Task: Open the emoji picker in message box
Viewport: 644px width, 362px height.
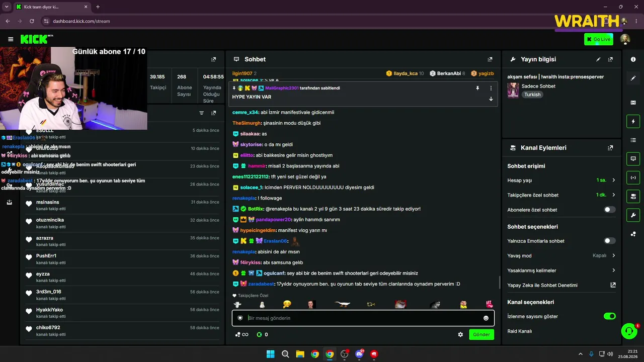Action: (x=486, y=318)
